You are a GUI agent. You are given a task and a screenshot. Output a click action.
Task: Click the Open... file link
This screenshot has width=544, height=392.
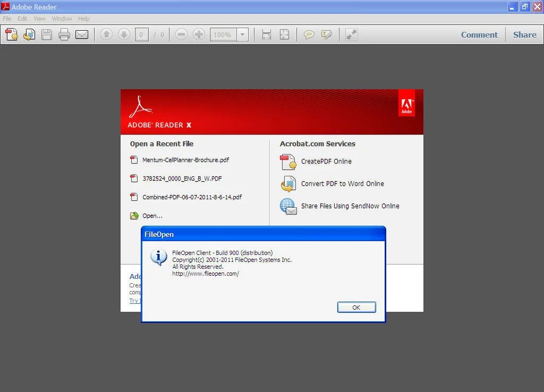152,216
